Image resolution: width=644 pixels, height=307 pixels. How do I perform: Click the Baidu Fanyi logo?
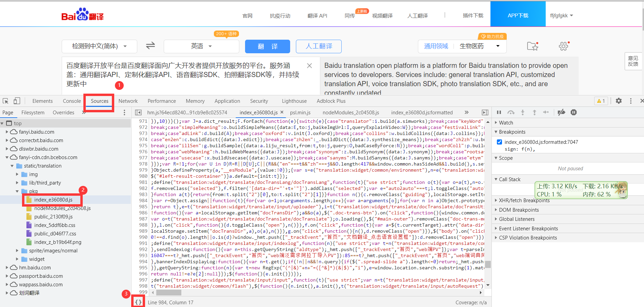pos(82,14)
